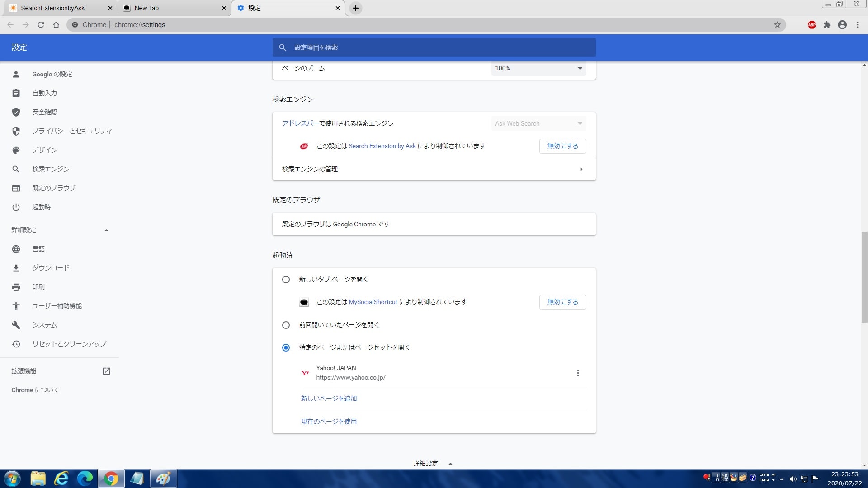Select 特定のページまたはページセットを開く radio option
This screenshot has height=488, width=868.
pyautogui.click(x=286, y=347)
